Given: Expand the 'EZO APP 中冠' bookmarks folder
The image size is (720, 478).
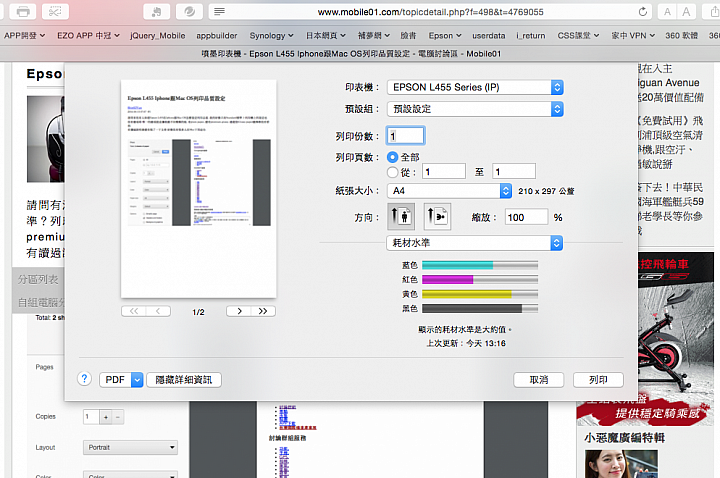Looking at the screenshot, I should coord(88,35).
